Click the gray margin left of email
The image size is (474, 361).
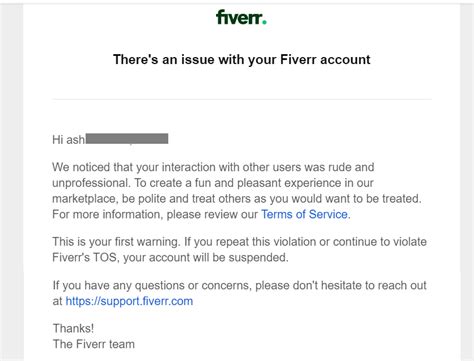[12, 182]
